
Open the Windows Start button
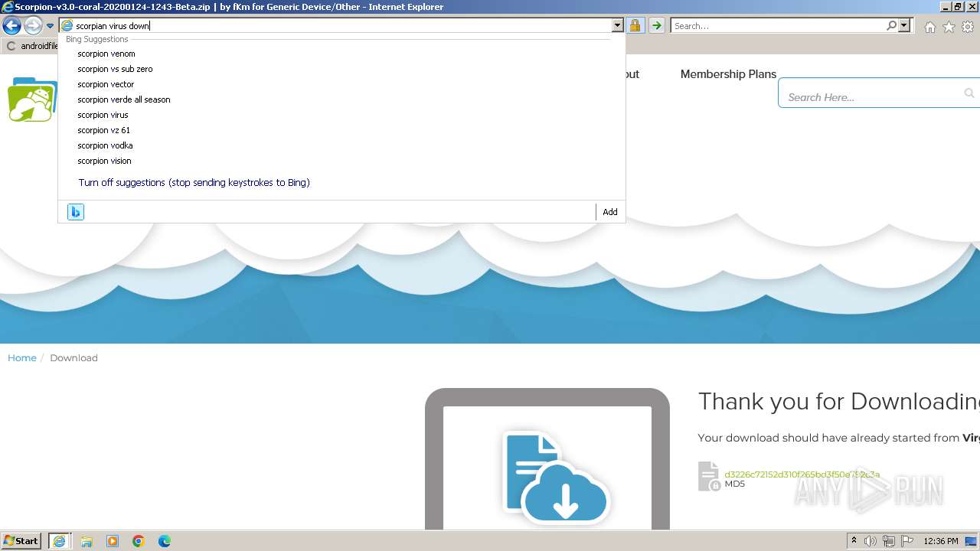pyautogui.click(x=21, y=541)
